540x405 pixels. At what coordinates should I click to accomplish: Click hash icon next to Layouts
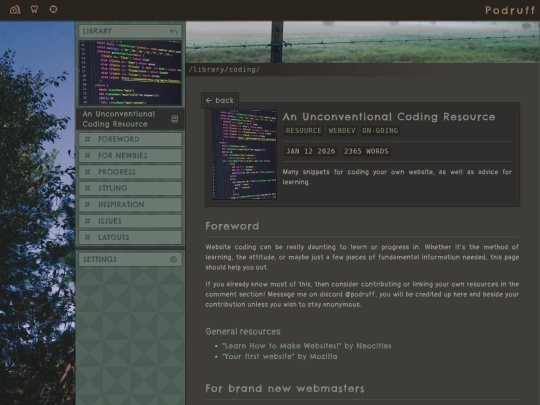coord(87,237)
